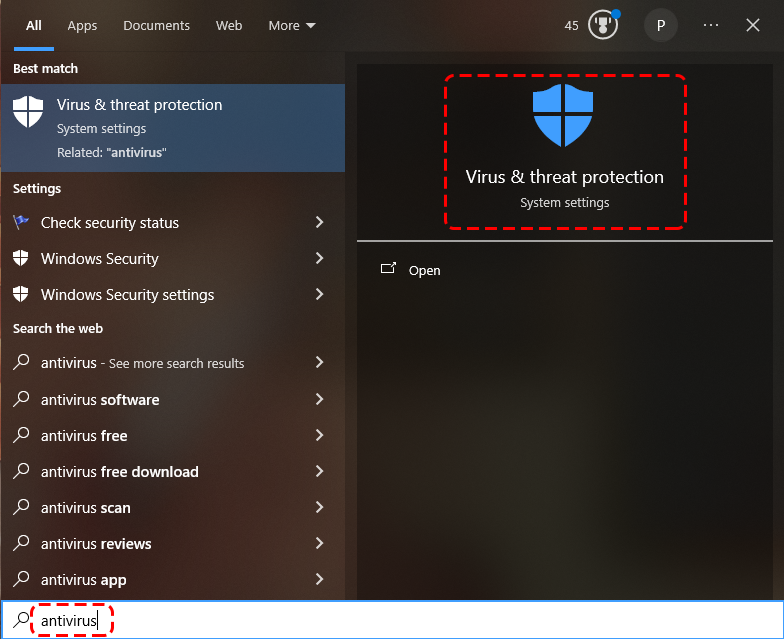
Task: Expand arrow for antivirus scan
Action: pyautogui.click(x=320, y=507)
